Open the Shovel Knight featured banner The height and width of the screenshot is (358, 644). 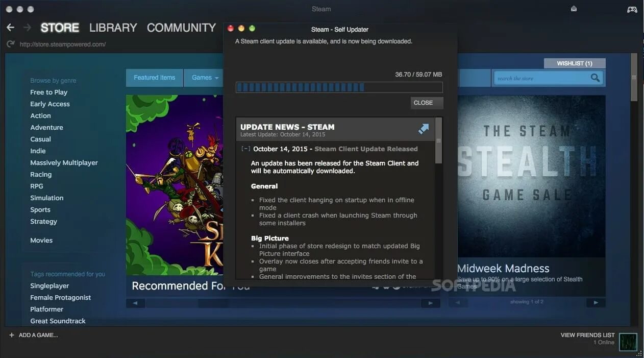click(x=175, y=185)
